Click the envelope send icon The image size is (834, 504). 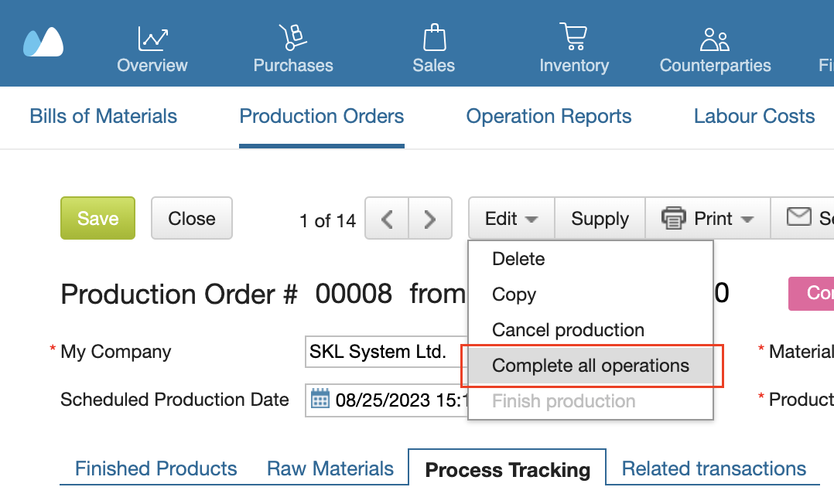coord(798,217)
